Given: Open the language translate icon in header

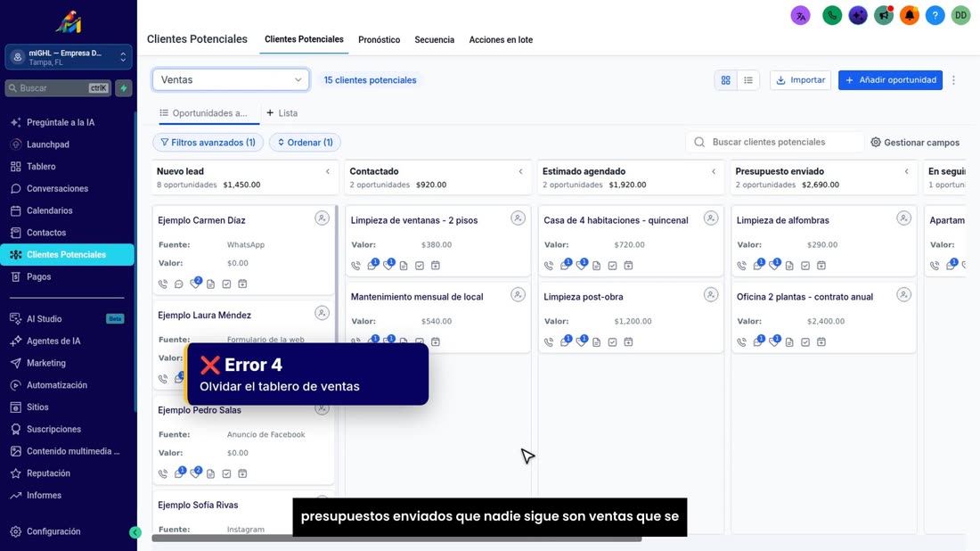Looking at the screenshot, I should tap(800, 16).
